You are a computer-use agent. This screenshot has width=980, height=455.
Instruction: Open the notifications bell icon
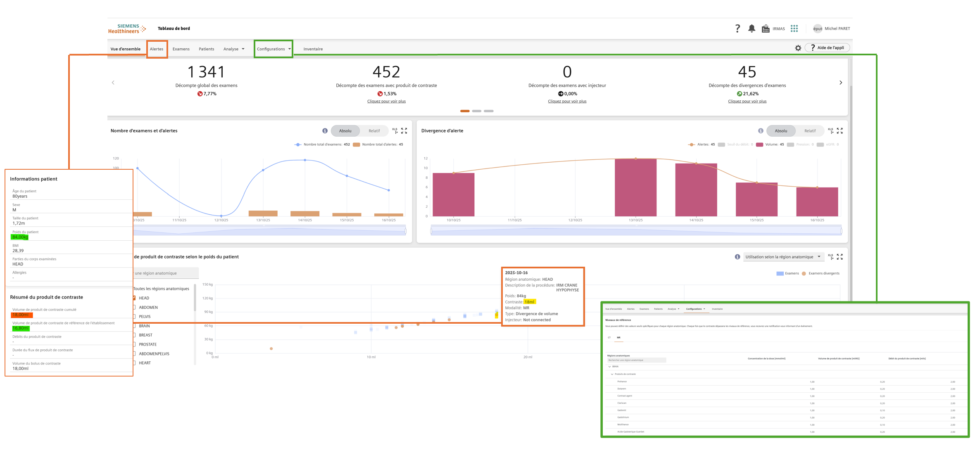coord(752,28)
